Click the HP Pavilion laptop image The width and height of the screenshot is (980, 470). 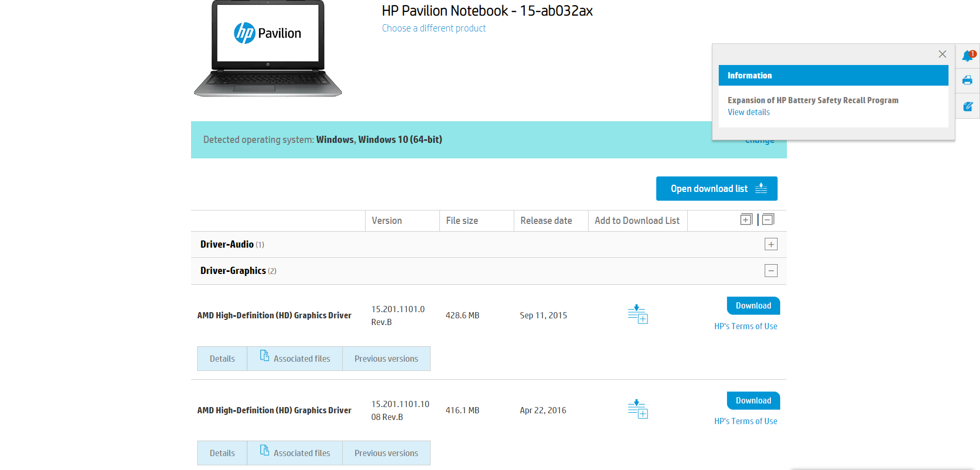(267, 49)
